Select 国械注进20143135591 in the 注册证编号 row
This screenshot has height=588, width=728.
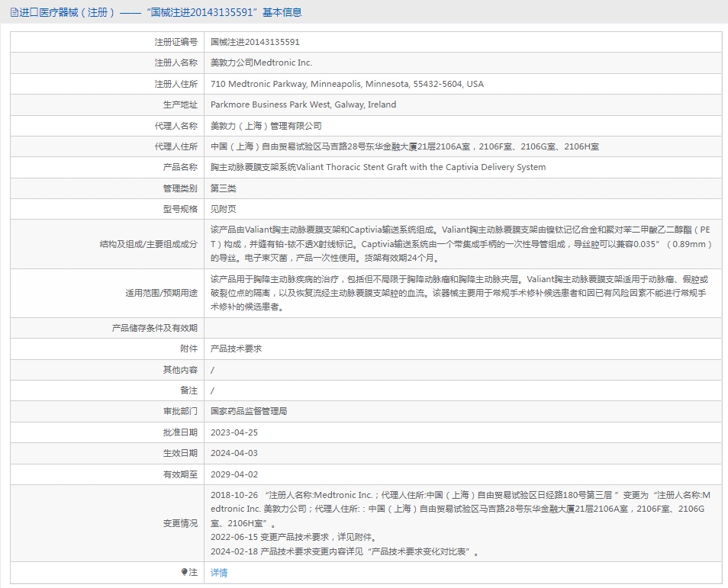tap(255, 42)
